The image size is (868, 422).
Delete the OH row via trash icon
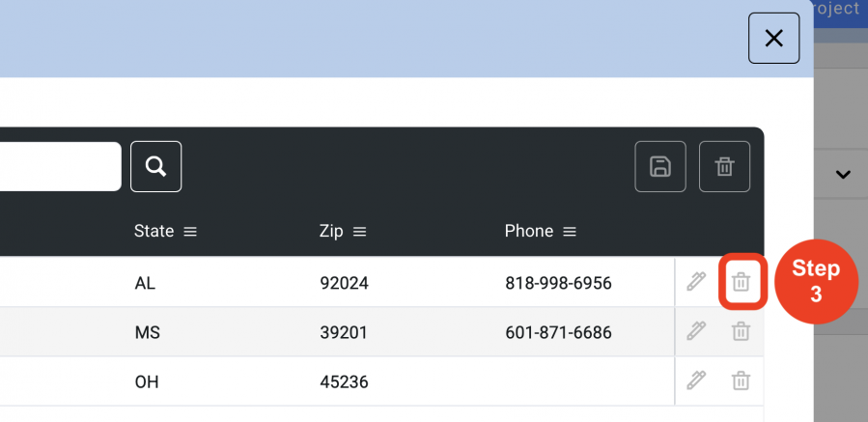[x=741, y=381]
